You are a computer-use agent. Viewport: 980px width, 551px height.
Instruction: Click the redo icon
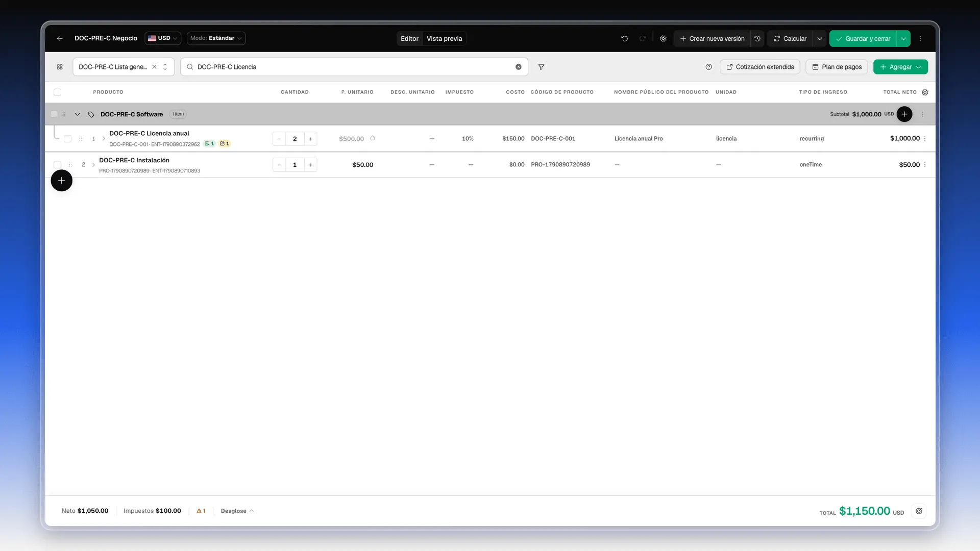[643, 38]
